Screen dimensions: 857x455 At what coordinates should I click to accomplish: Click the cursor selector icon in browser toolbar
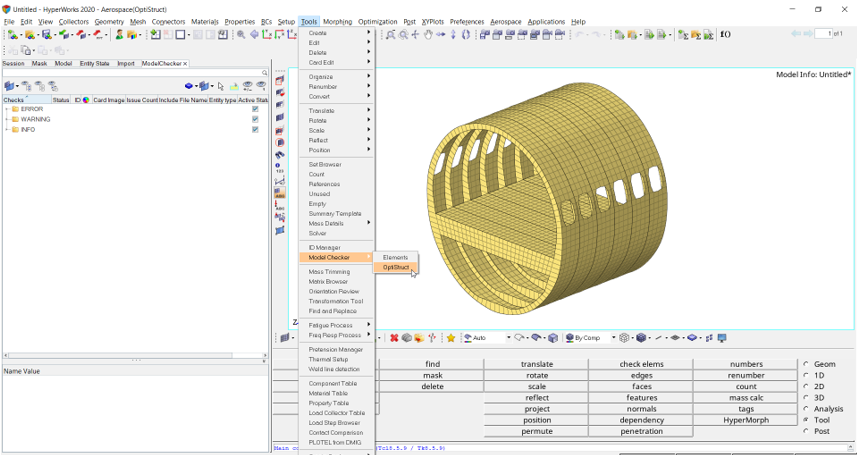pyautogui.click(x=222, y=86)
